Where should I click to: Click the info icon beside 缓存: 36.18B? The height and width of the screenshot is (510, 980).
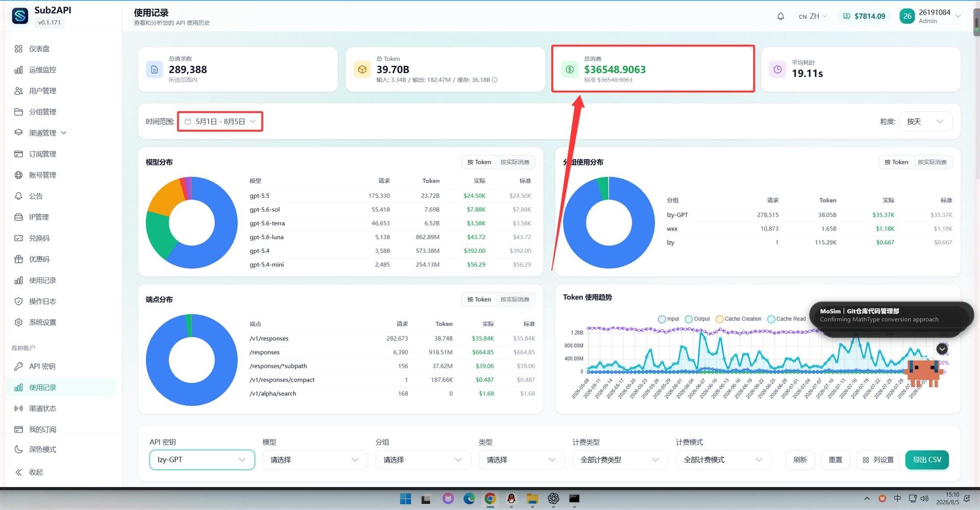pos(495,80)
